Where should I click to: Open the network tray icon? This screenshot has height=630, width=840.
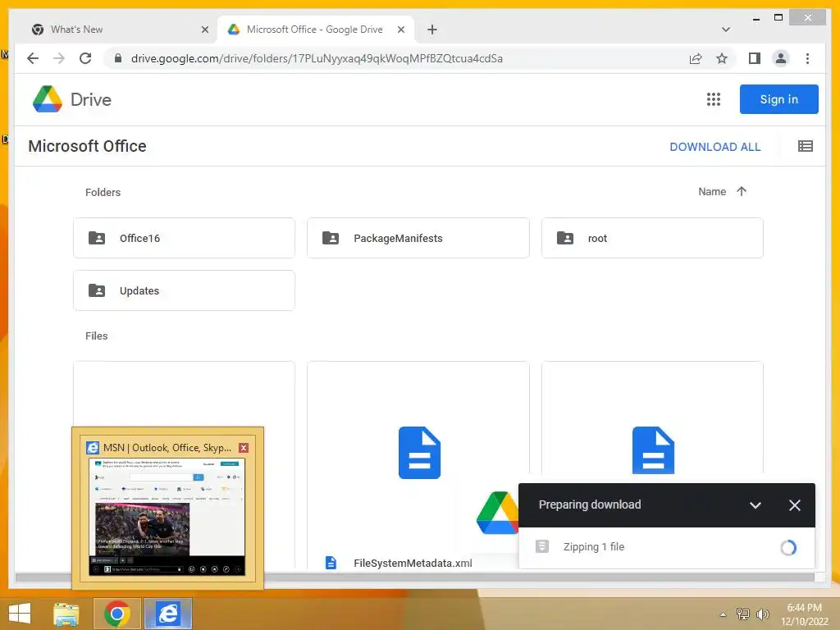[742, 614]
